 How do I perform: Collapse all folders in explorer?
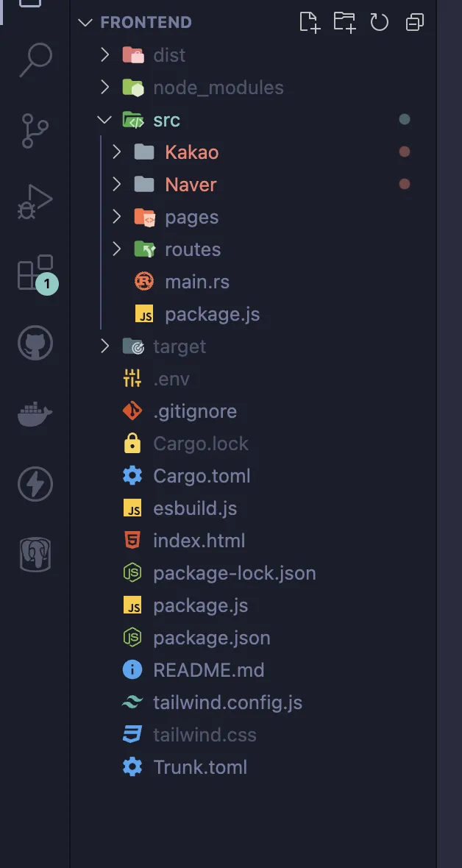[x=414, y=22]
